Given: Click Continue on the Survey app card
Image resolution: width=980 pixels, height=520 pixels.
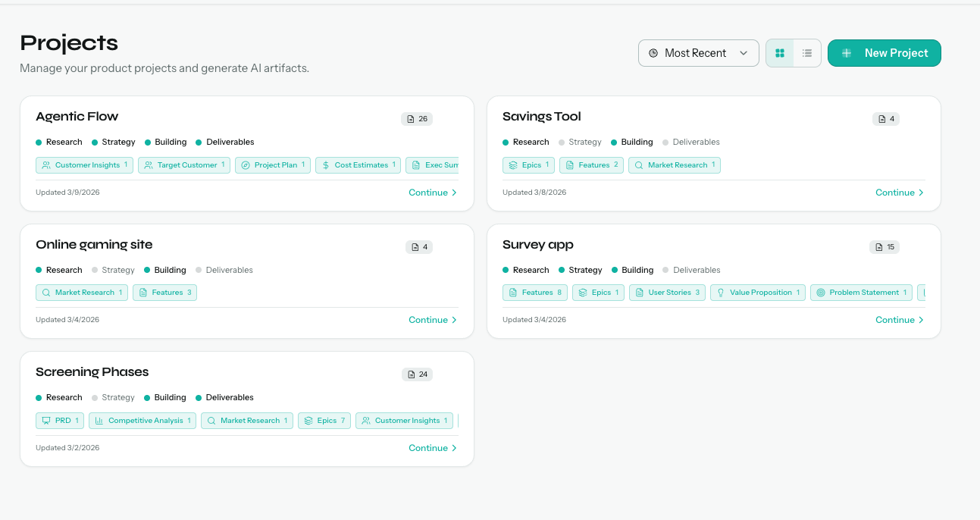Looking at the screenshot, I should coord(895,320).
